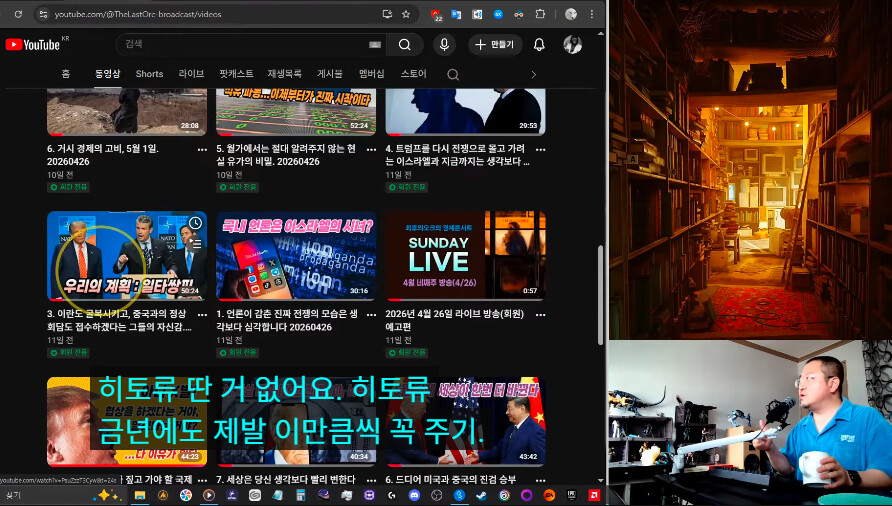Click the members-only badge under SUNDAY LIVE video
This screenshot has height=506, width=892.
pyautogui.click(x=406, y=352)
